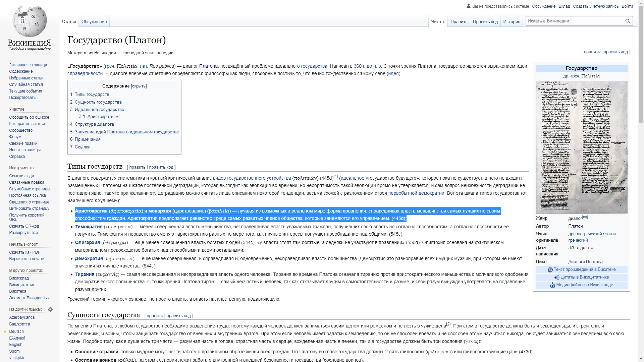Viewport: 644px width, 362px height.
Task: Open Вклад link in top bar
Action: pos(564,6)
